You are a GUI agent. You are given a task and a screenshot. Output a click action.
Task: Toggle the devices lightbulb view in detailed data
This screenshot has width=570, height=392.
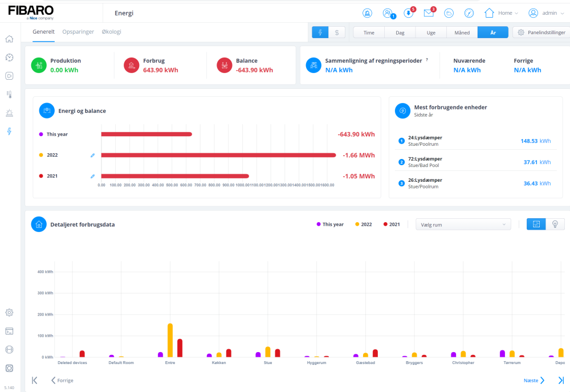[555, 224]
